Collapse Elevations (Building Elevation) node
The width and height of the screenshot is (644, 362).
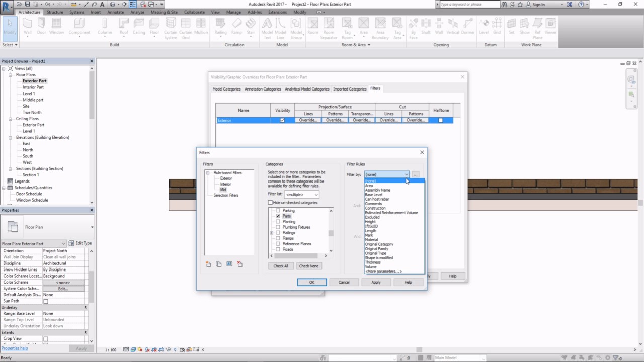(11, 137)
